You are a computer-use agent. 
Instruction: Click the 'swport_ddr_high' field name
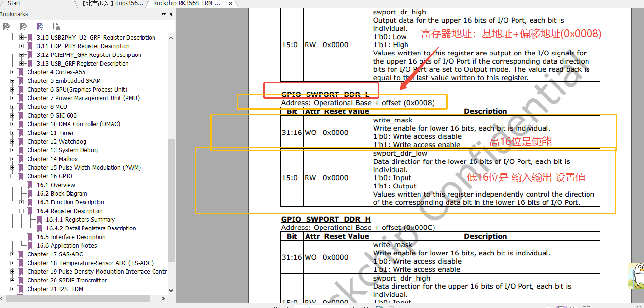point(401,278)
